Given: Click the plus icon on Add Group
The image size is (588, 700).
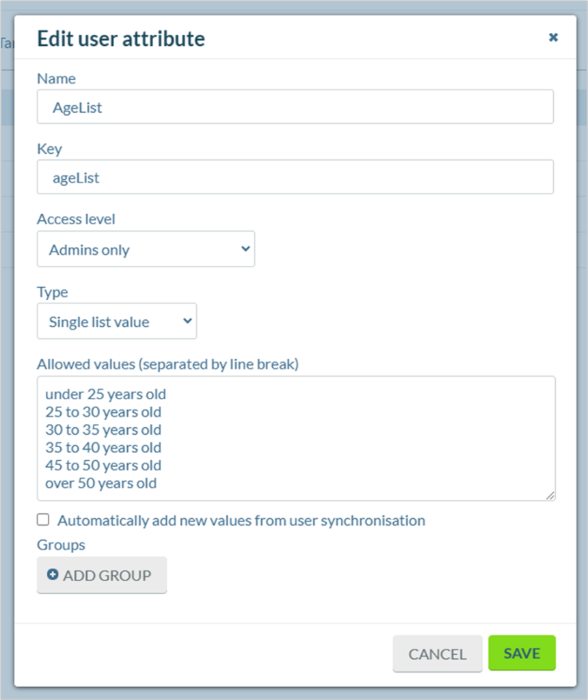Looking at the screenshot, I should 53,574.
